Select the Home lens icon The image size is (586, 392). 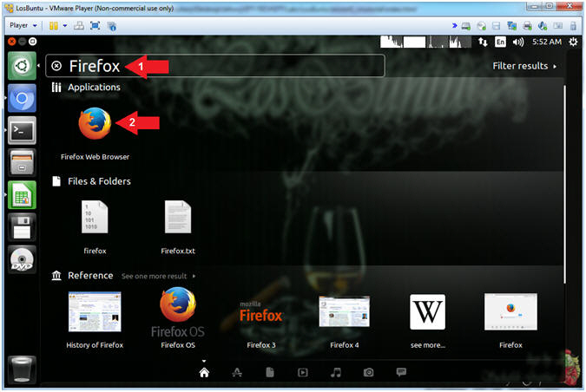204,372
